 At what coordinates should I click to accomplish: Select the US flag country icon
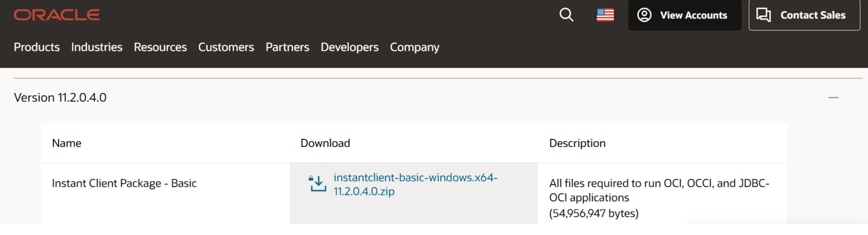[x=605, y=15]
